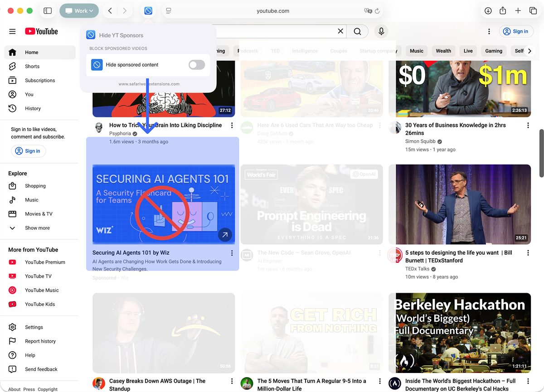544x392 pixels.
Task: Open Safari downloads icon
Action: (x=488, y=11)
